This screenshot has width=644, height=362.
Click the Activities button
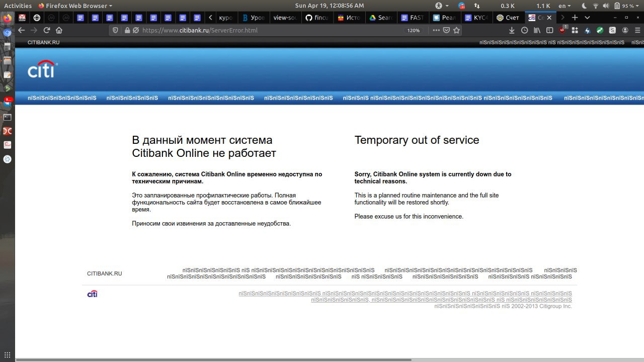(18, 6)
